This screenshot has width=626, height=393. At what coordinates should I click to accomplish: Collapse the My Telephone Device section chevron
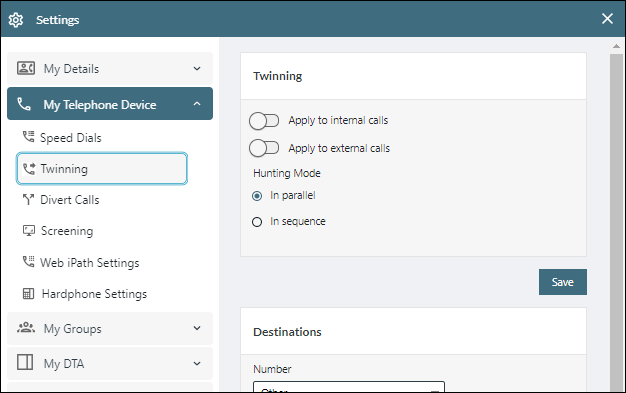(x=197, y=104)
